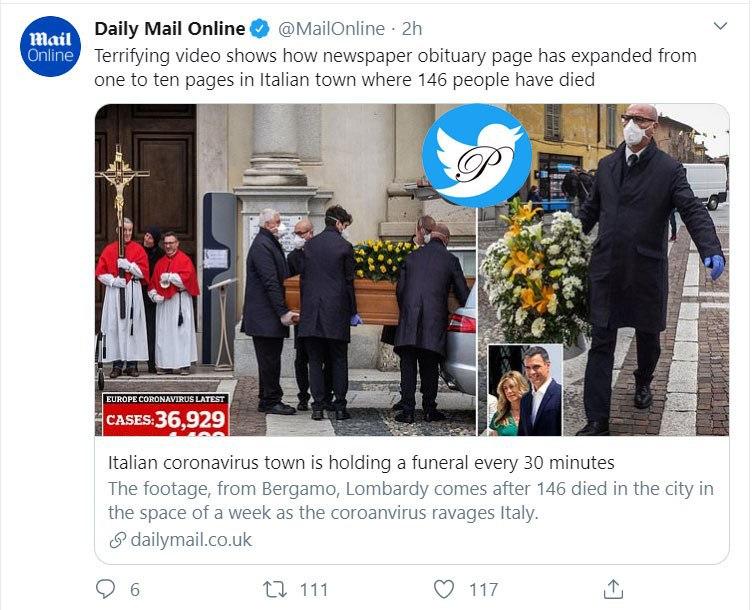Open headline about funeral every 30 minutes
The width and height of the screenshot is (752, 610).
point(361,464)
